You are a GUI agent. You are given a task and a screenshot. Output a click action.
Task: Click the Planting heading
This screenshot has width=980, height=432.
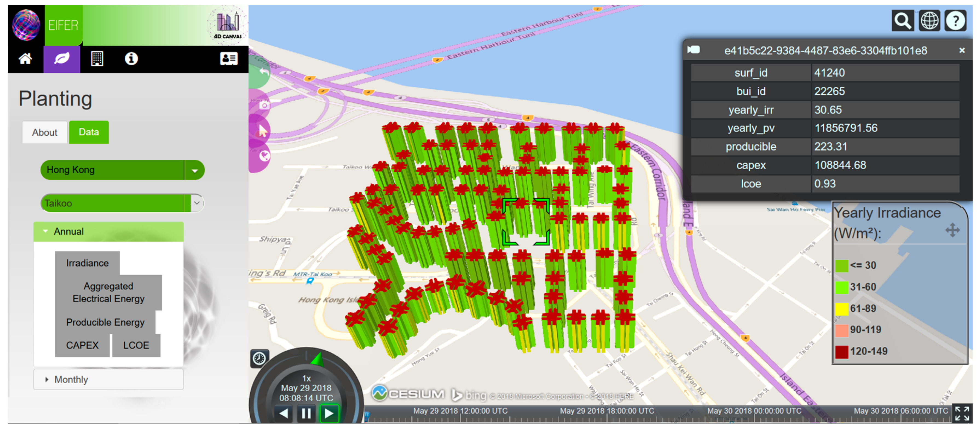[56, 99]
